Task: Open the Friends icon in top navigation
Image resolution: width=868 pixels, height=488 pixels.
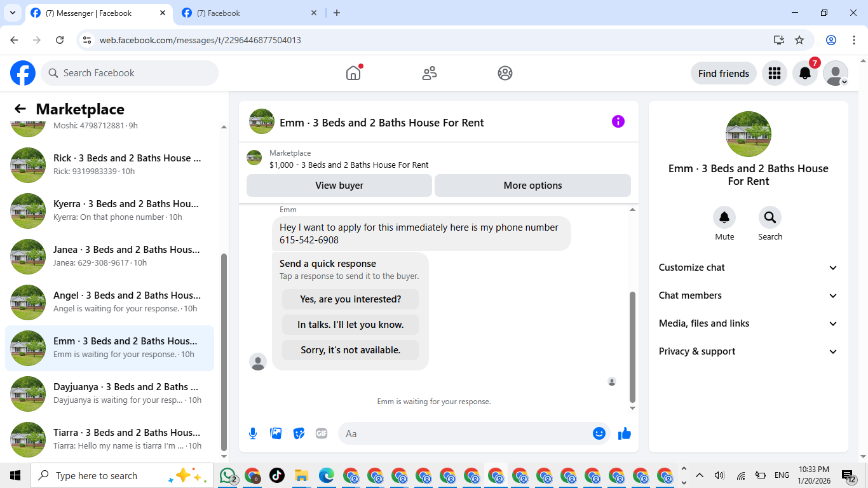Action: click(x=430, y=73)
